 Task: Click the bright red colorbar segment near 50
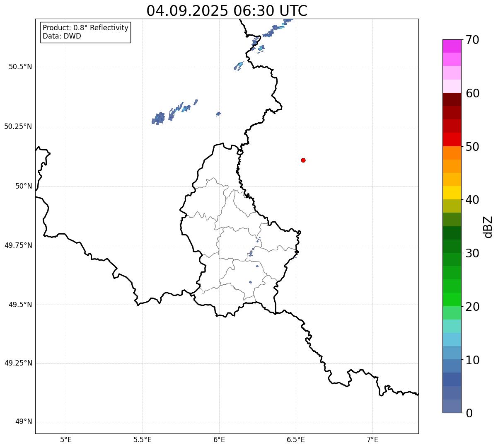coord(452,139)
